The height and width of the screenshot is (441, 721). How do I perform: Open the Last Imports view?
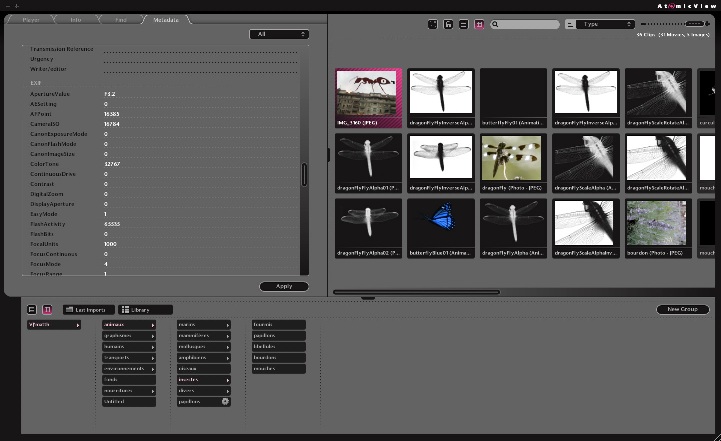pyautogui.click(x=89, y=310)
